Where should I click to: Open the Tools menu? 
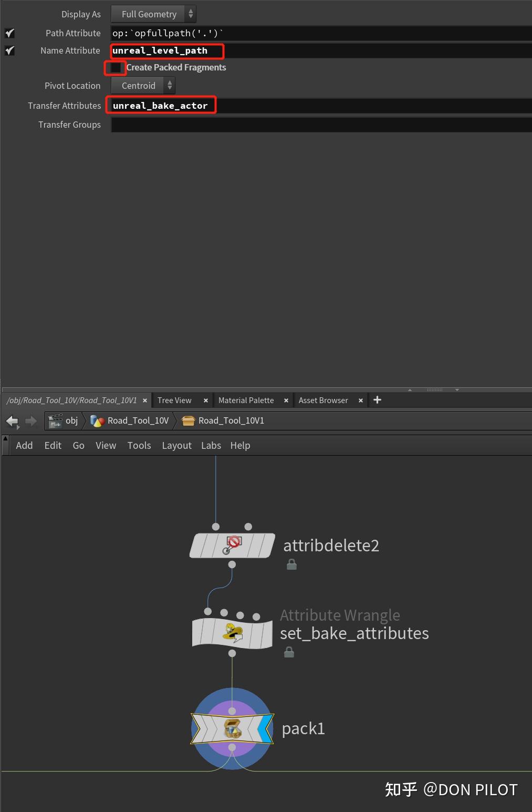click(139, 445)
